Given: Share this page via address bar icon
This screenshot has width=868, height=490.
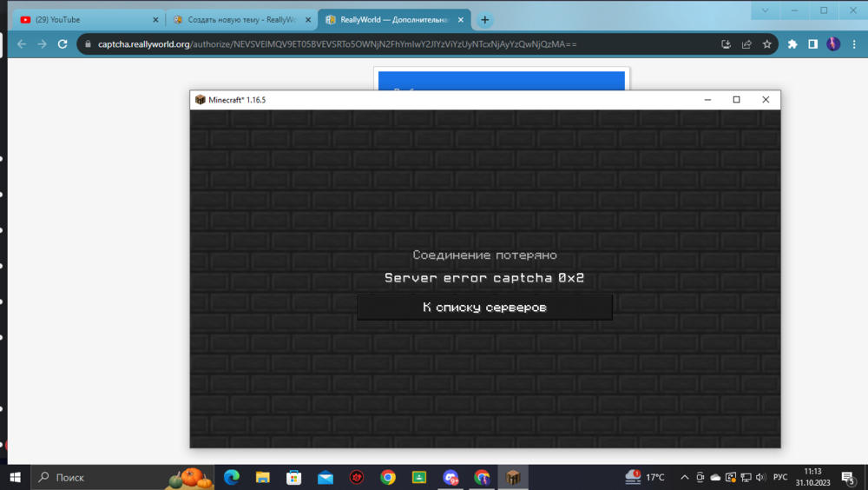Looking at the screenshot, I should (x=746, y=43).
